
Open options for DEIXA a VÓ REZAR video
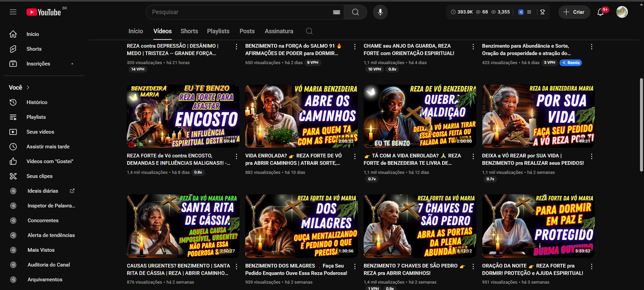591,156
